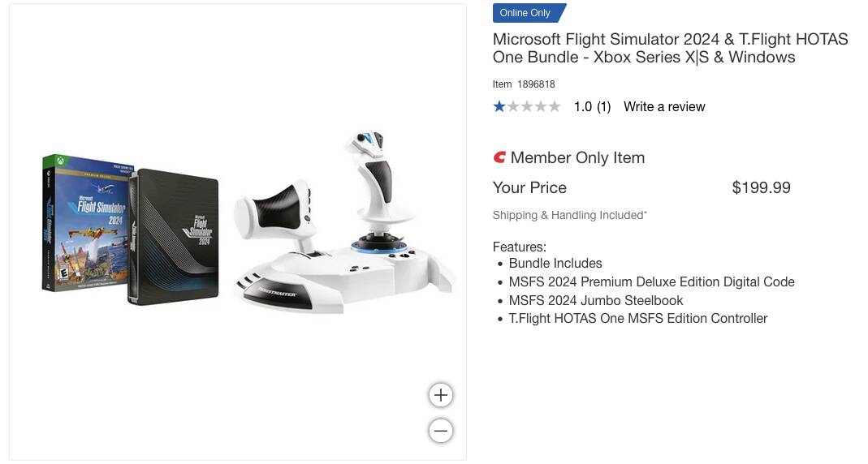Click the last grey rating star

[554, 106]
